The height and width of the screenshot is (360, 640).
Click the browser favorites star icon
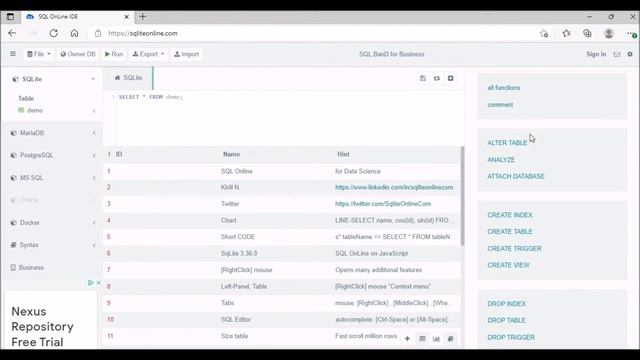[566, 33]
